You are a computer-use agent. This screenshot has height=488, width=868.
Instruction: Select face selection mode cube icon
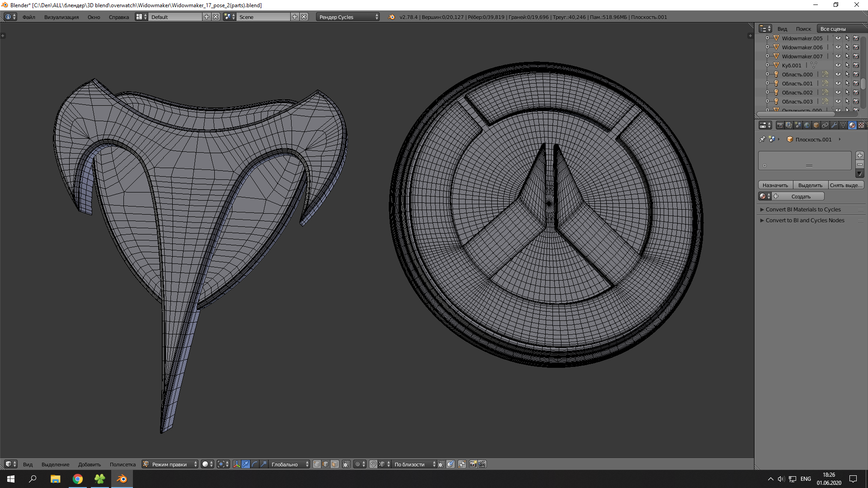tap(335, 464)
